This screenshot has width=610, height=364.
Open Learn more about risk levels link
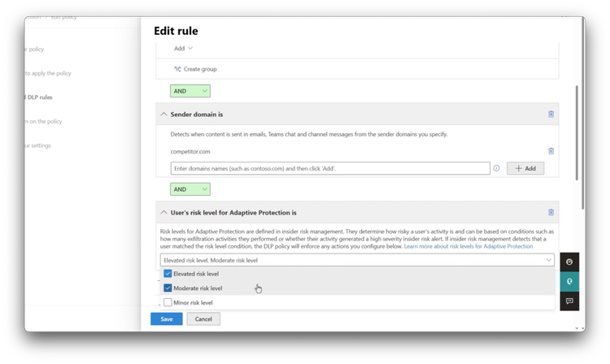pos(468,246)
